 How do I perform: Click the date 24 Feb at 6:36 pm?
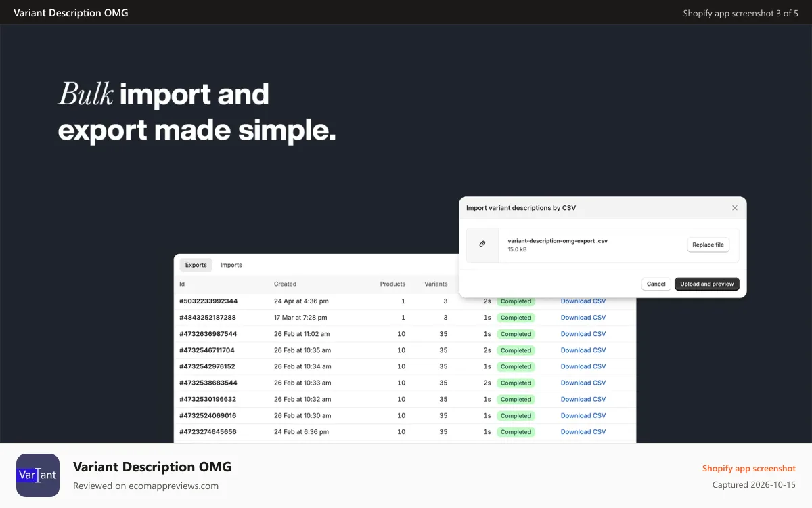coord(301,431)
